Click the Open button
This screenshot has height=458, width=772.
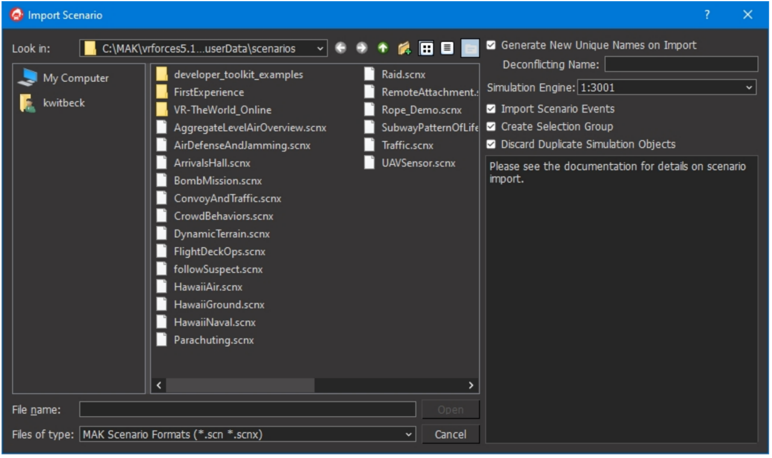point(450,410)
